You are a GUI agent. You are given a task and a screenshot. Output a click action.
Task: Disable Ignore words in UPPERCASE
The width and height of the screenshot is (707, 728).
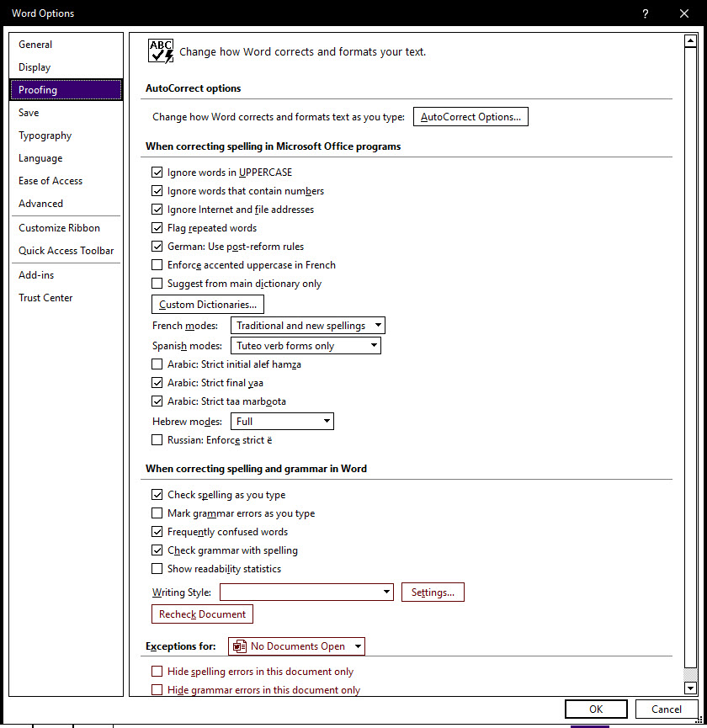157,173
